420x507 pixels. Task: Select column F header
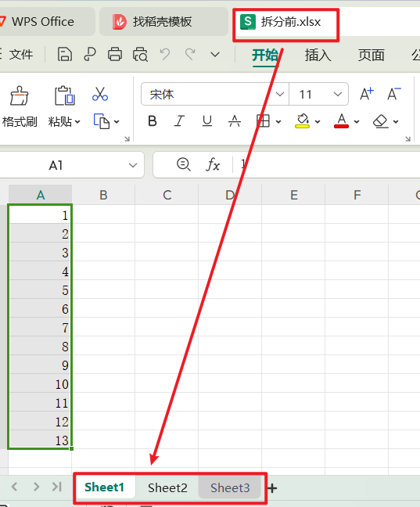[357, 195]
